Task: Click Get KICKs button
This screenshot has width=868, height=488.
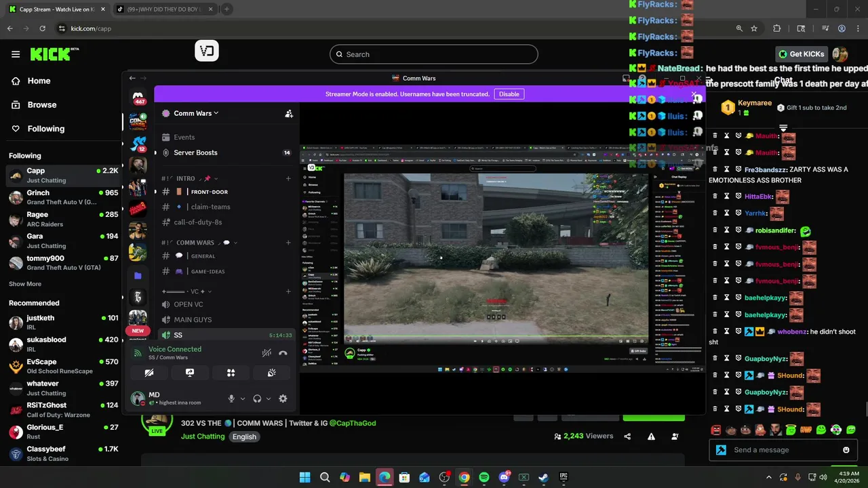Action: [x=802, y=54]
